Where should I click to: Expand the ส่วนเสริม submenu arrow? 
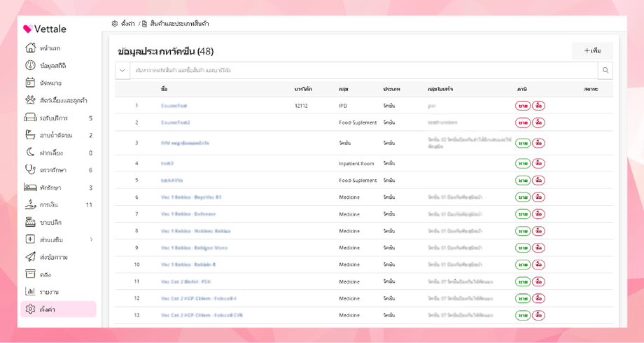click(x=91, y=240)
